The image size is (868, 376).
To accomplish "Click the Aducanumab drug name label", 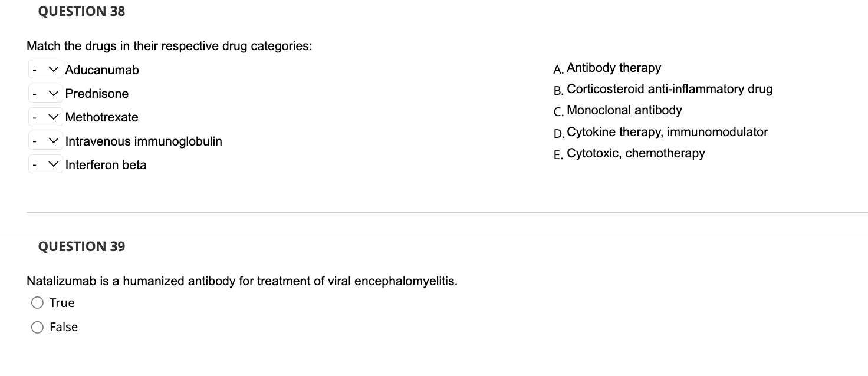I will pos(102,70).
